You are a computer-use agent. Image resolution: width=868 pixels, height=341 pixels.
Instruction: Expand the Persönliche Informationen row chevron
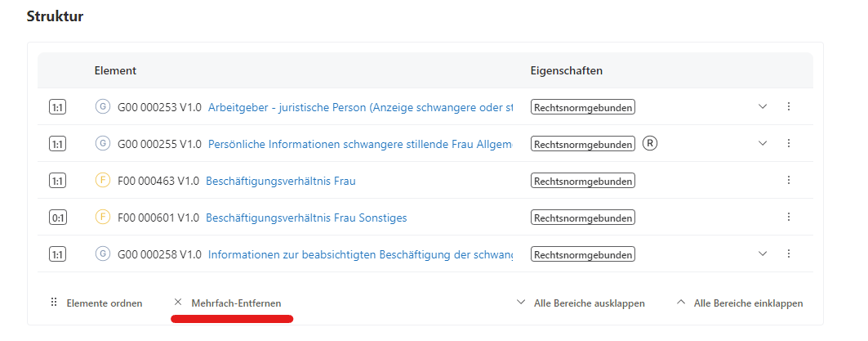pos(763,144)
